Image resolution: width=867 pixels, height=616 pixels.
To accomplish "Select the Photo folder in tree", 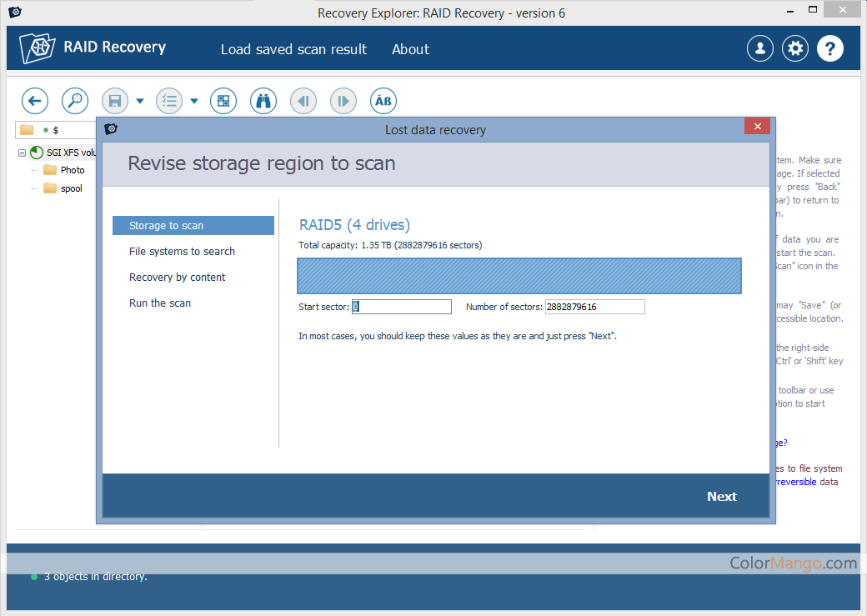I will (x=72, y=170).
